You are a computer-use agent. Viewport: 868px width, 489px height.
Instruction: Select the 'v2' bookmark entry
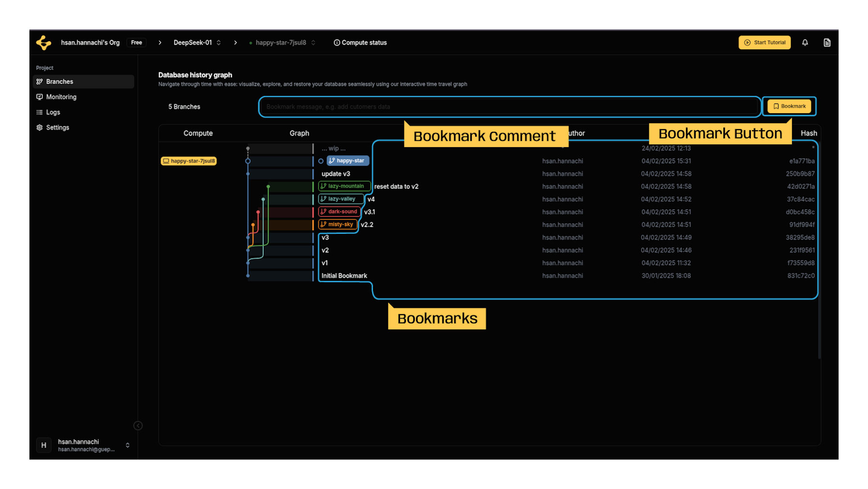pyautogui.click(x=325, y=250)
